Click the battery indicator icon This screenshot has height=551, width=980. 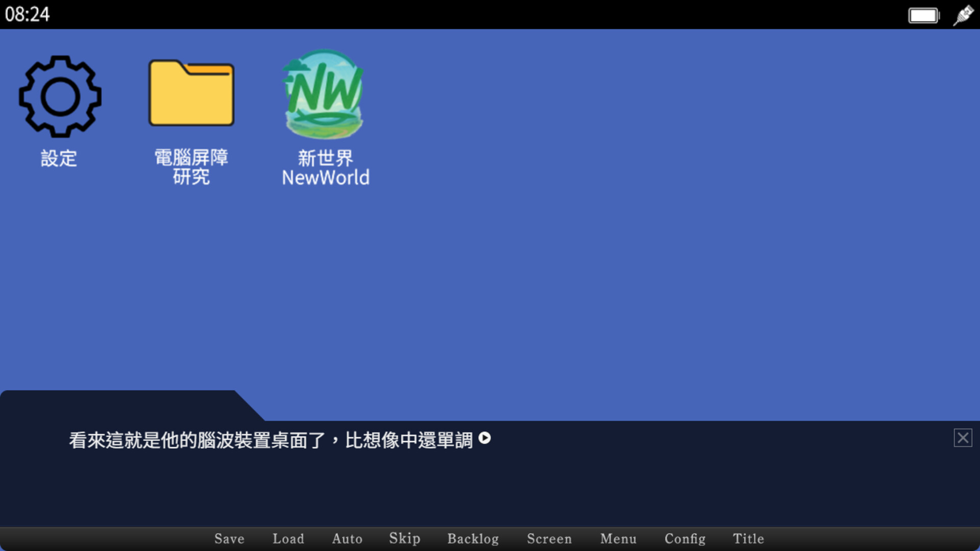(x=923, y=15)
